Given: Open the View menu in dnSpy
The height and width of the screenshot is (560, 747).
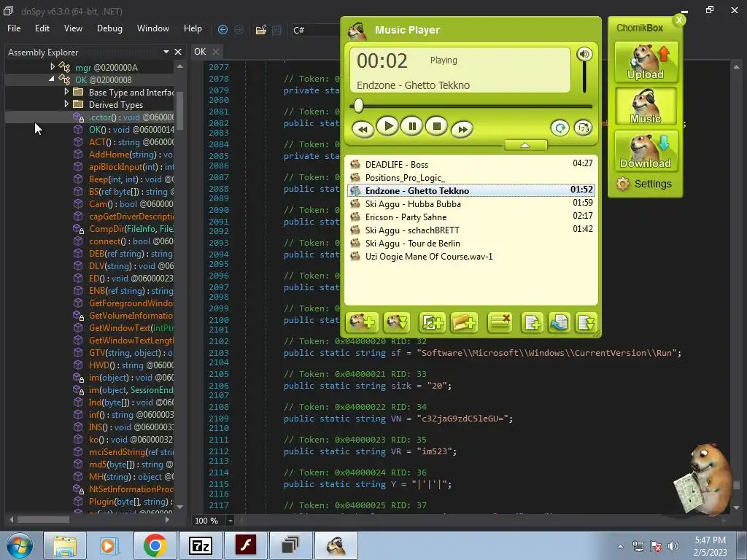Looking at the screenshot, I should point(73,28).
